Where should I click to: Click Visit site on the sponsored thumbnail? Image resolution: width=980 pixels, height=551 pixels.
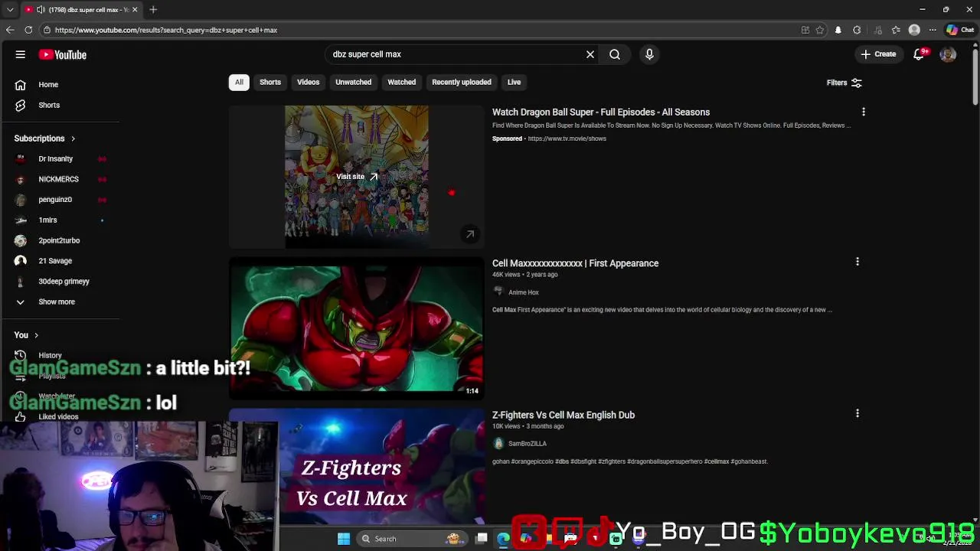[x=357, y=177]
